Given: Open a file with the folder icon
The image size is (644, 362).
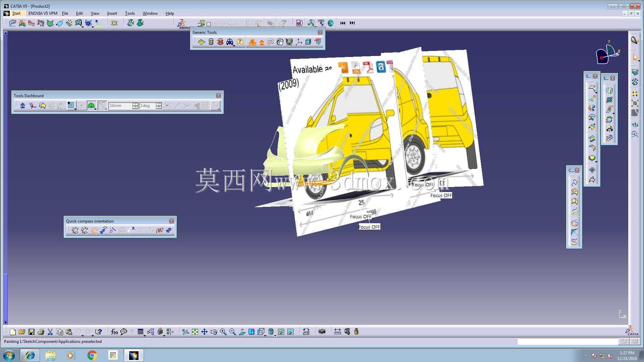Looking at the screenshot, I should click(22, 332).
